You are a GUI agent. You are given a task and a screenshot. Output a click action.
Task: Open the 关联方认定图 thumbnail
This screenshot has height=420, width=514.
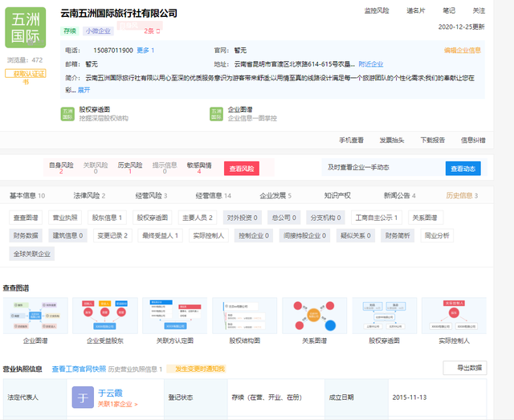tap(175, 316)
